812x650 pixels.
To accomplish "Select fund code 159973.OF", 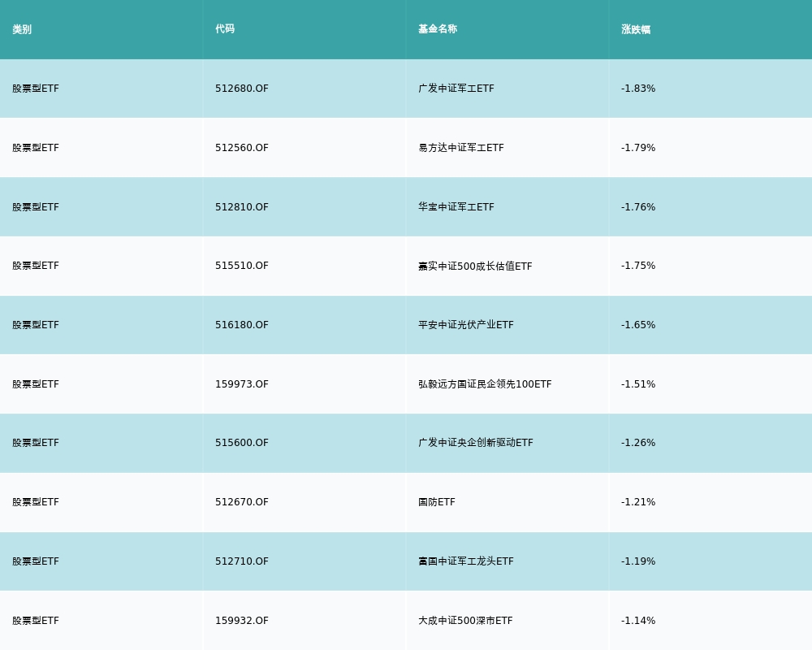I will coord(242,384).
